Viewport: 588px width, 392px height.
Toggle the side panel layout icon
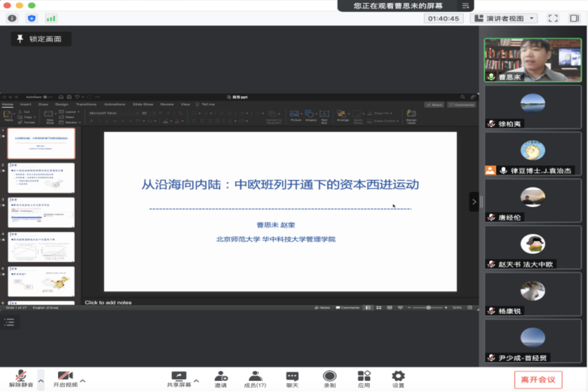574,18
